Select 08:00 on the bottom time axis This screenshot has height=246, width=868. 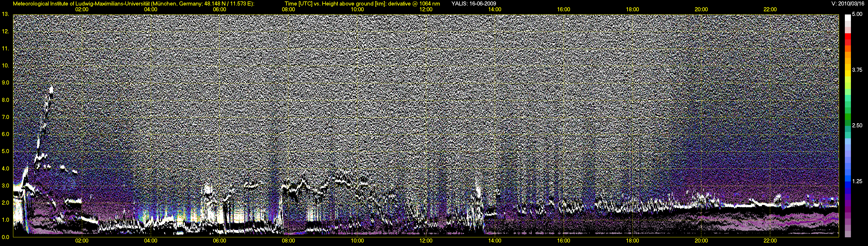coord(288,241)
